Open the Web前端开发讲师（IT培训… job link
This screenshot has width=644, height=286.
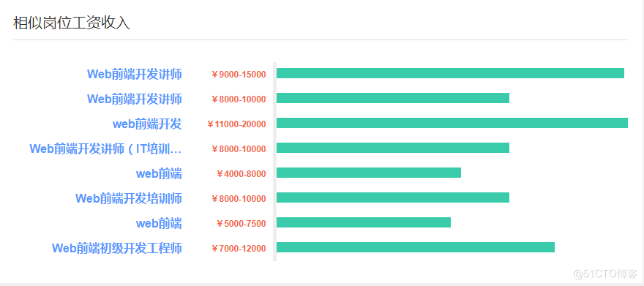pos(105,148)
